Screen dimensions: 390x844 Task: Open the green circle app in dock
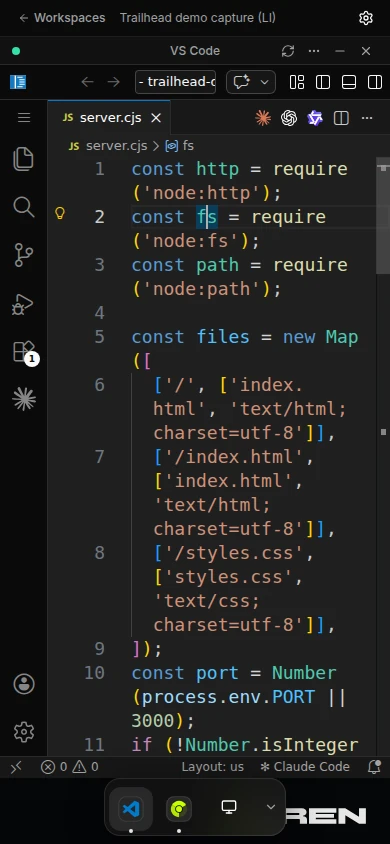click(x=179, y=809)
